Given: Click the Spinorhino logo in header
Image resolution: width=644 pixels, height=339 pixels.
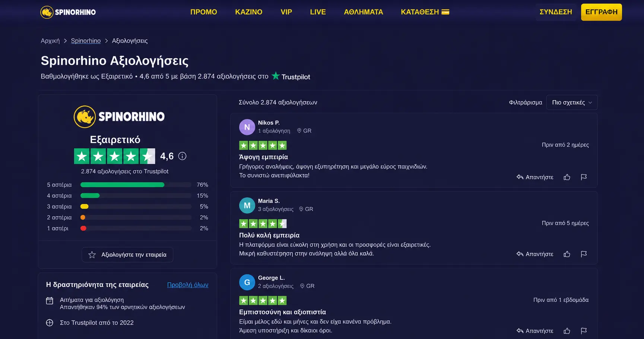Looking at the screenshot, I should pos(68,12).
